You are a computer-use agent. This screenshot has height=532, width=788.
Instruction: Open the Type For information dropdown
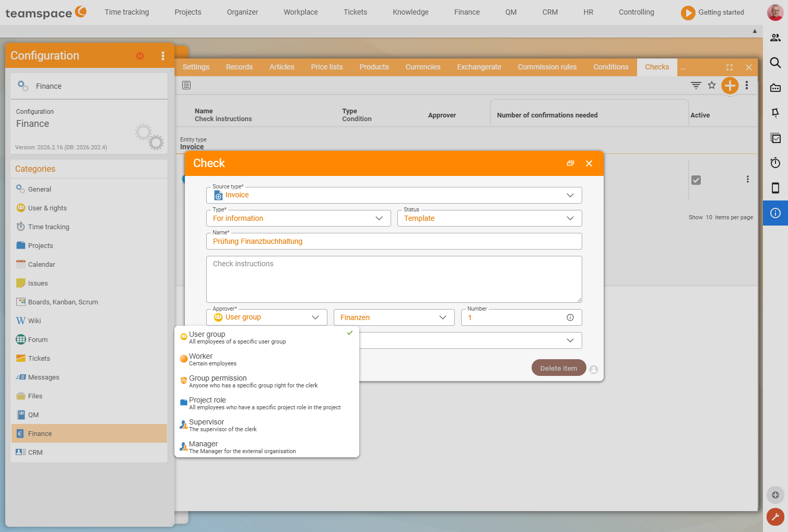pyautogui.click(x=299, y=218)
